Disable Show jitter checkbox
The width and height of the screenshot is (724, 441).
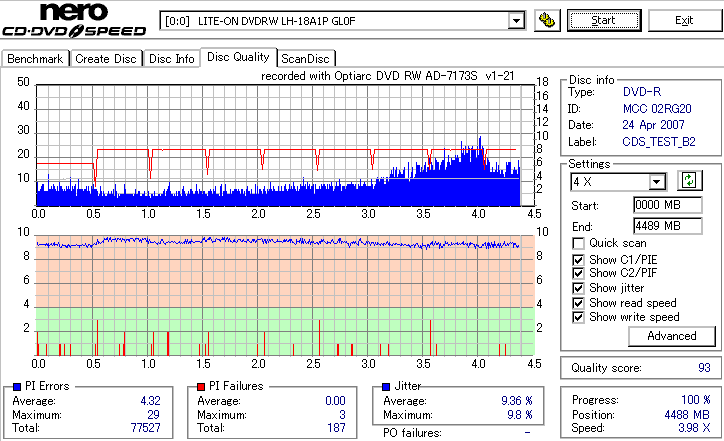click(x=578, y=288)
